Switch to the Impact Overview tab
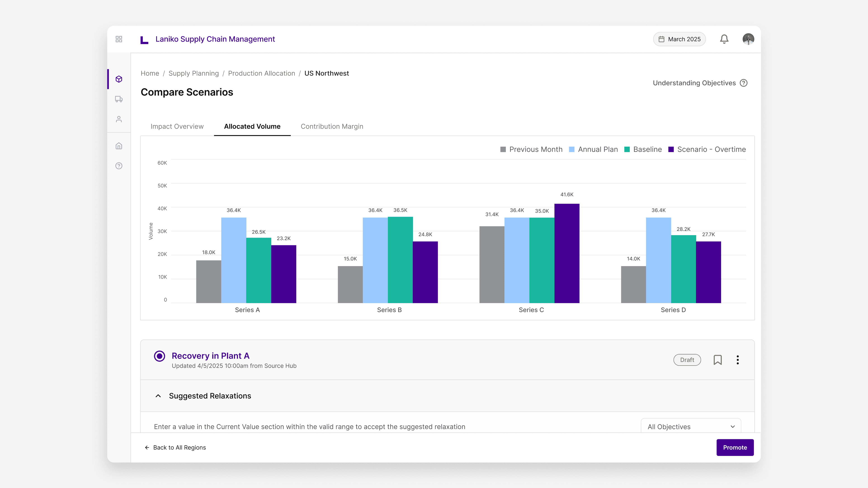The width and height of the screenshot is (868, 488). pyautogui.click(x=177, y=126)
